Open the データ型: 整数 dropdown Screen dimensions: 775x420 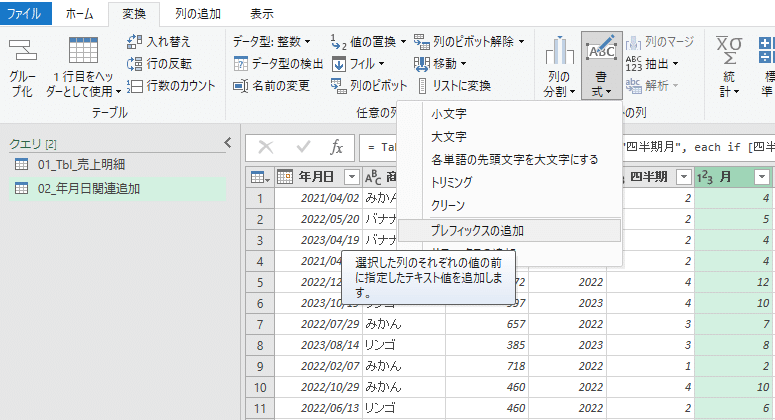click(271, 42)
